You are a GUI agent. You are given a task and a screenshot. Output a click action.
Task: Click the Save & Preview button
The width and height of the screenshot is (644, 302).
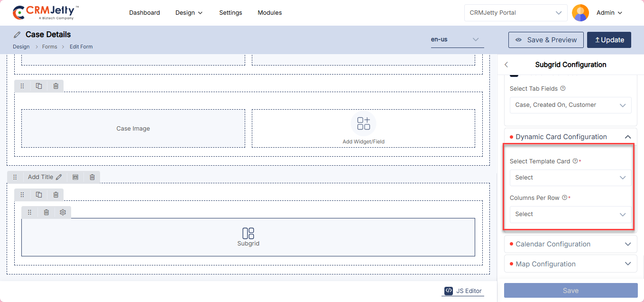(545, 40)
